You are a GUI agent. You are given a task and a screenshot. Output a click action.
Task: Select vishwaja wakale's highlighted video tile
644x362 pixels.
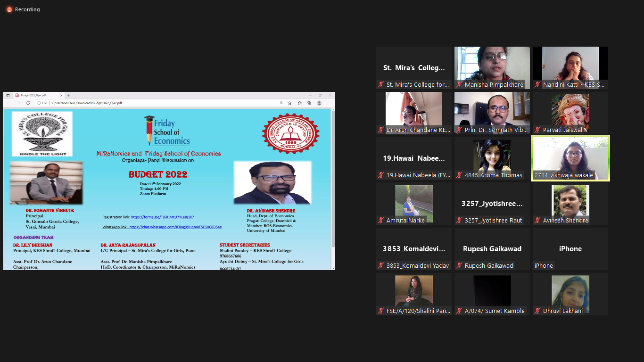click(x=570, y=158)
